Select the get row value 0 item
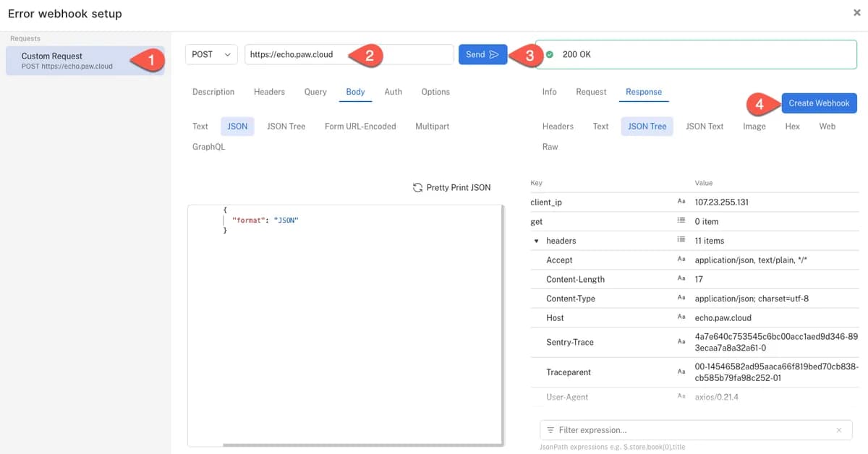The width and height of the screenshot is (868, 454). click(707, 221)
